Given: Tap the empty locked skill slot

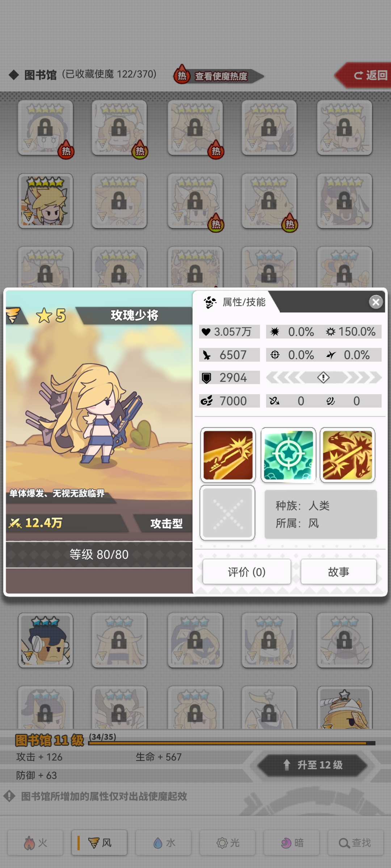Looking at the screenshot, I should pos(227,512).
